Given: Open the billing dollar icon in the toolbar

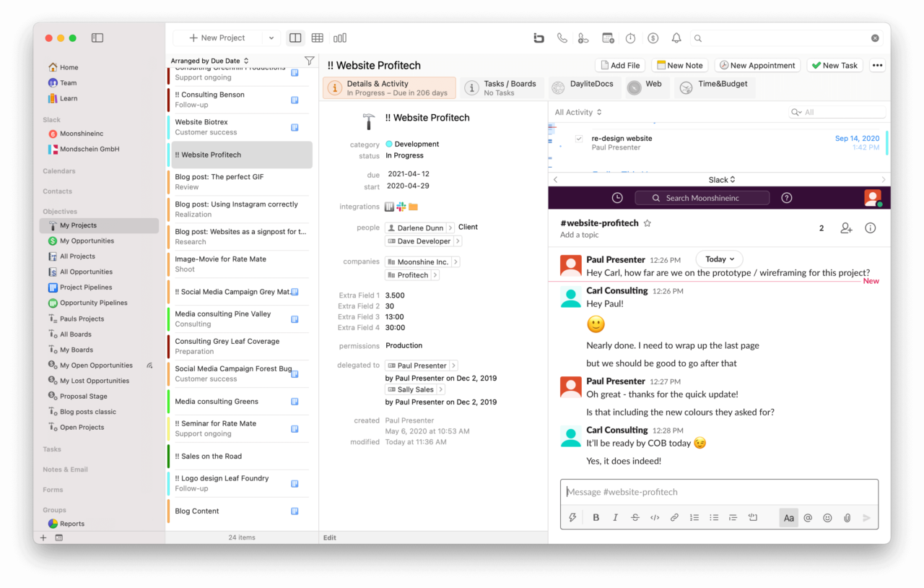Looking at the screenshot, I should [x=653, y=38].
